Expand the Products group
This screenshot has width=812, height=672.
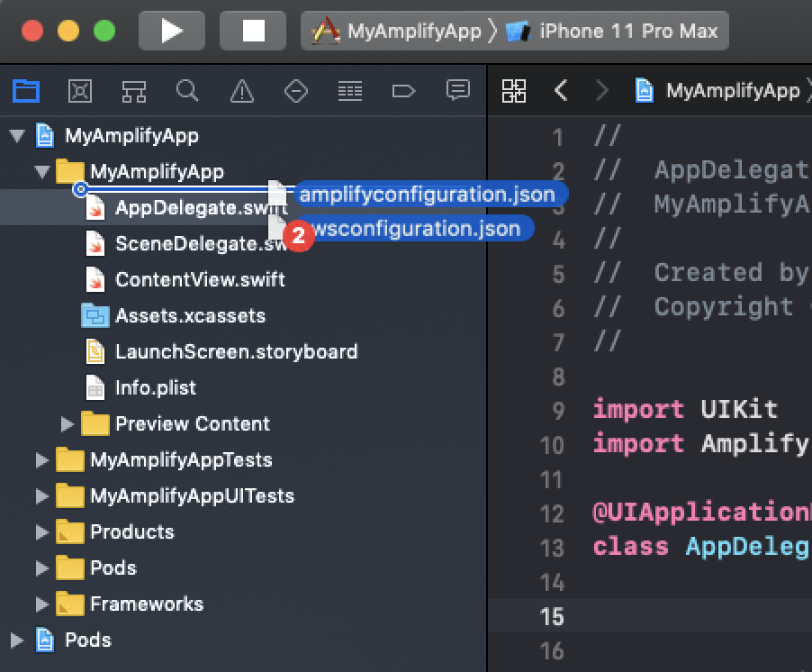[x=42, y=532]
